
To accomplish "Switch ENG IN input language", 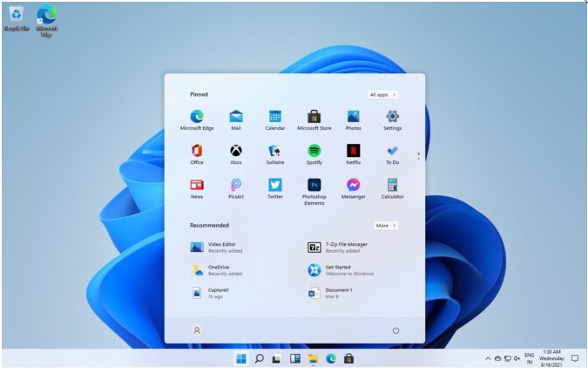I will point(529,358).
